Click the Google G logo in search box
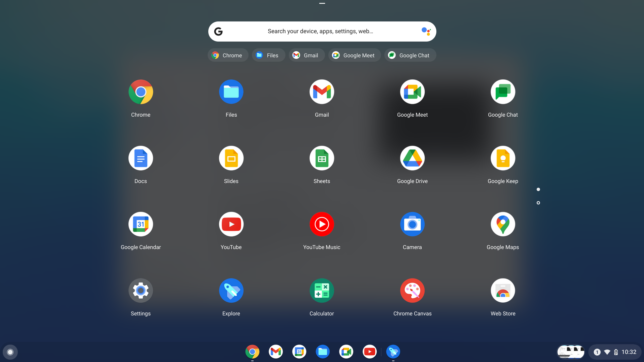The width and height of the screenshot is (644, 362). tap(218, 32)
